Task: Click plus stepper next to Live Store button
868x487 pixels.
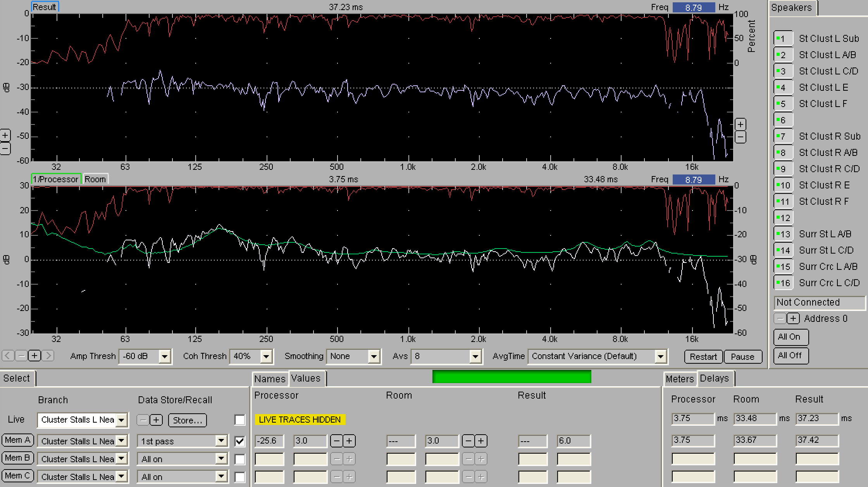Action: [156, 420]
